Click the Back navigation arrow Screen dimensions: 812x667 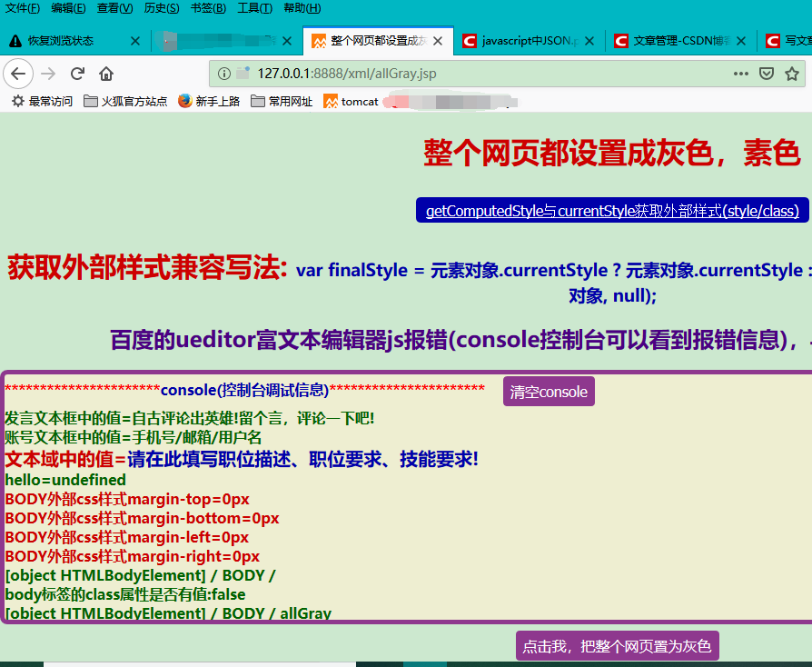point(18,75)
